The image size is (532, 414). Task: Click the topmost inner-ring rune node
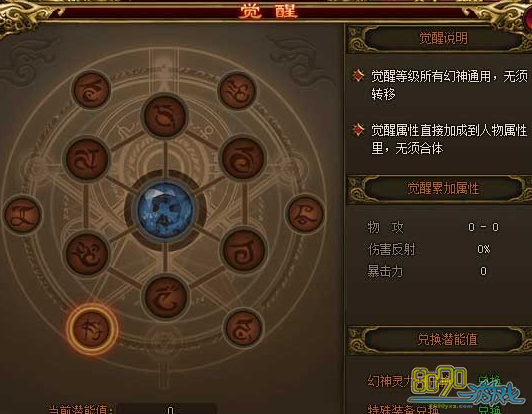click(165, 116)
